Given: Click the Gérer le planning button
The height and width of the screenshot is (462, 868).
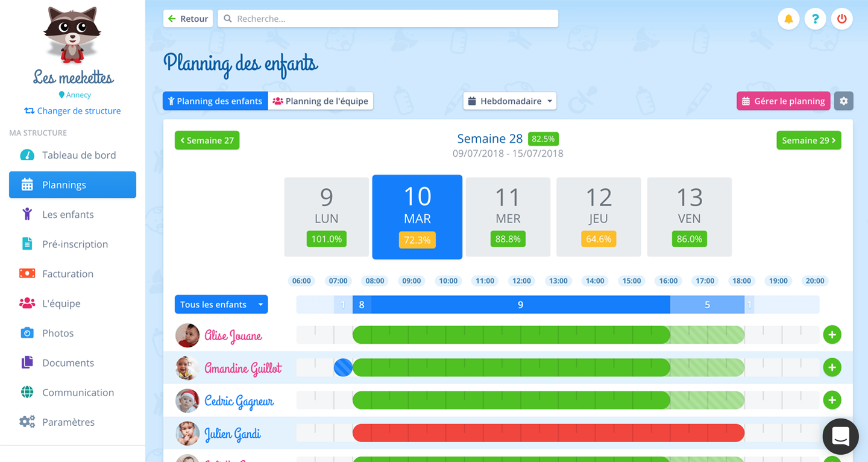Looking at the screenshot, I should (783, 101).
